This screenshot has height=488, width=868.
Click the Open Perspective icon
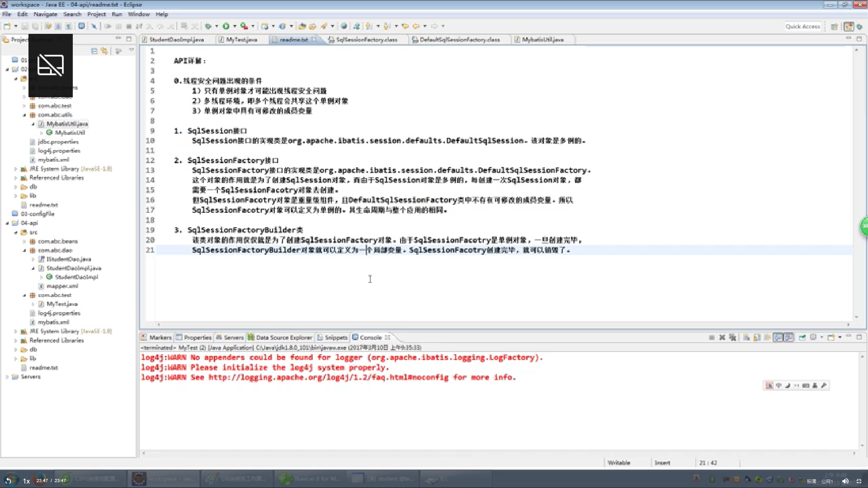pos(835,27)
